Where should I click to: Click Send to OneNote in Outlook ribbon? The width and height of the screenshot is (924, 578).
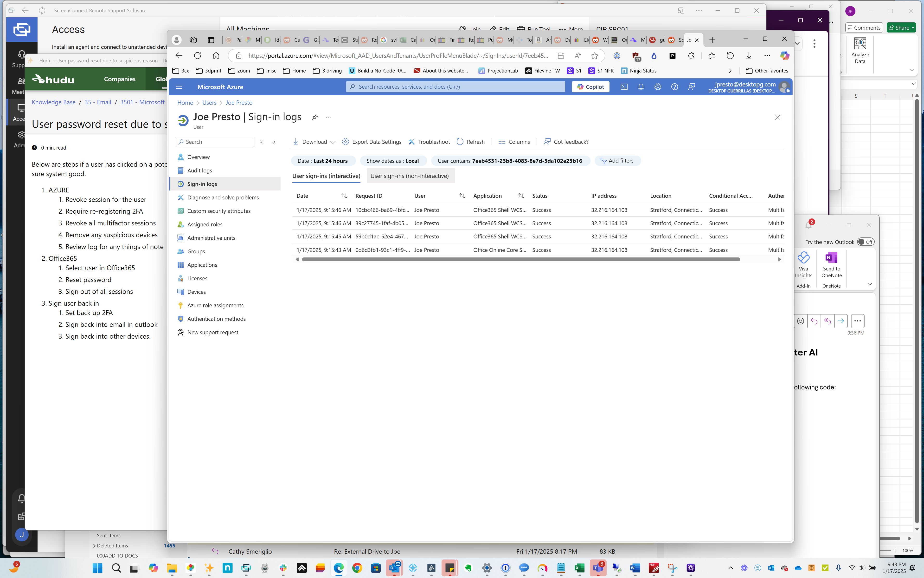click(x=831, y=265)
